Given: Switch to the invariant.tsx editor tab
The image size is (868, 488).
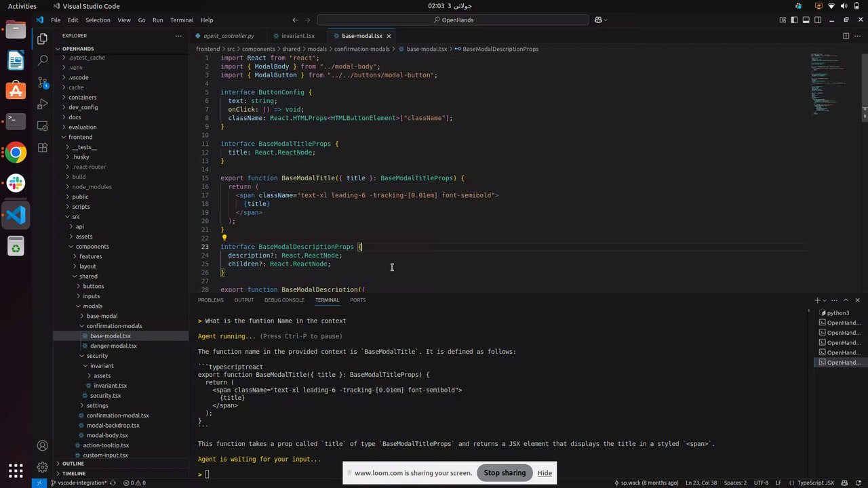Looking at the screenshot, I should 298,36.
